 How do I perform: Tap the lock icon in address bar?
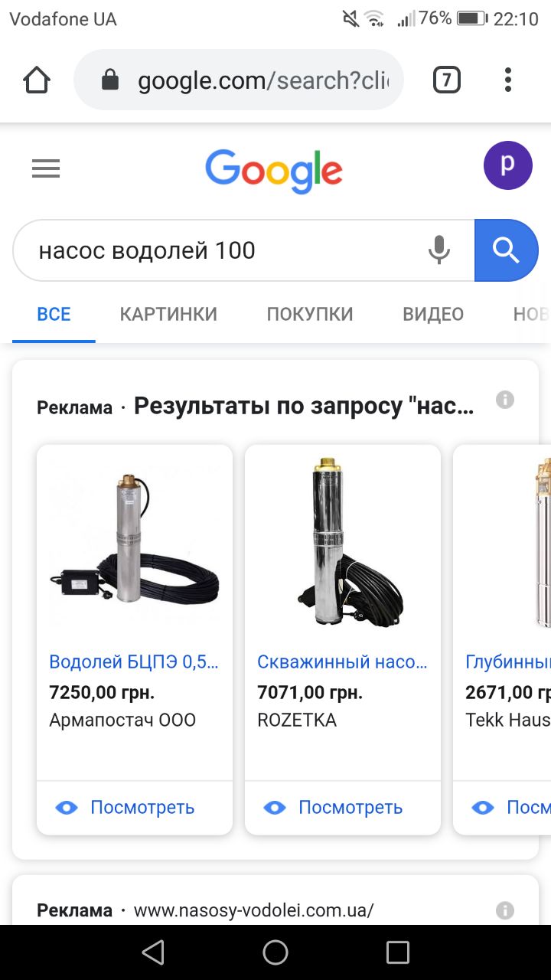coord(110,80)
